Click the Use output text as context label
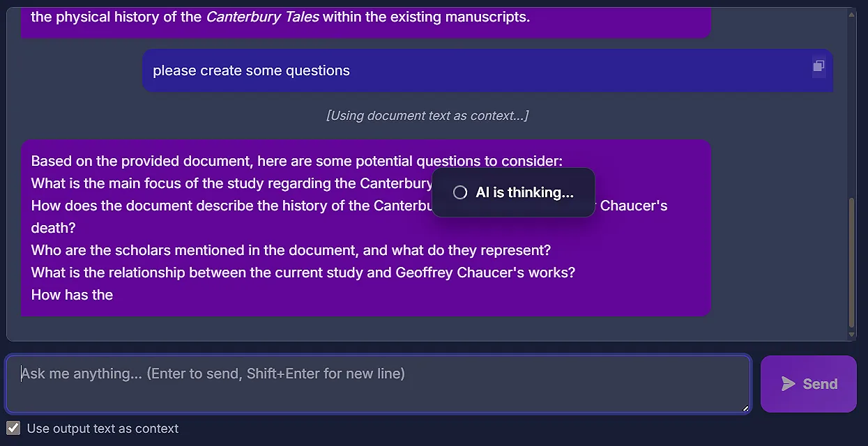 (102, 429)
